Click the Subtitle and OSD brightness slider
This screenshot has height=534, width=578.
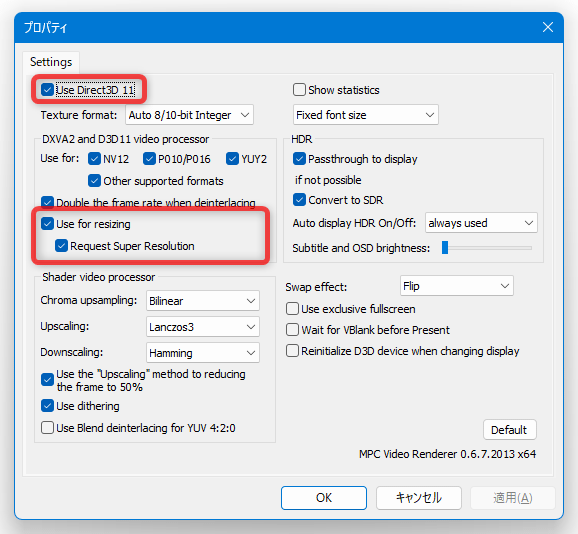tap(487, 248)
